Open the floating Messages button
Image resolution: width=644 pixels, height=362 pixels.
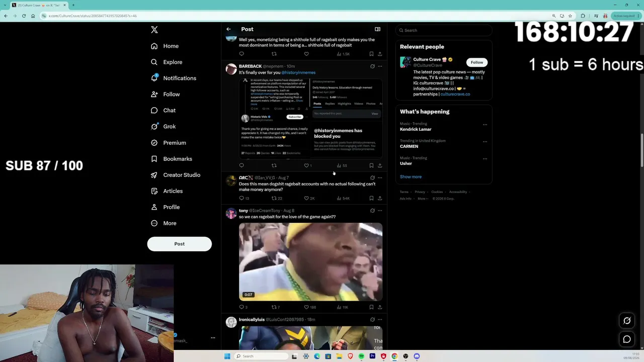click(627, 339)
